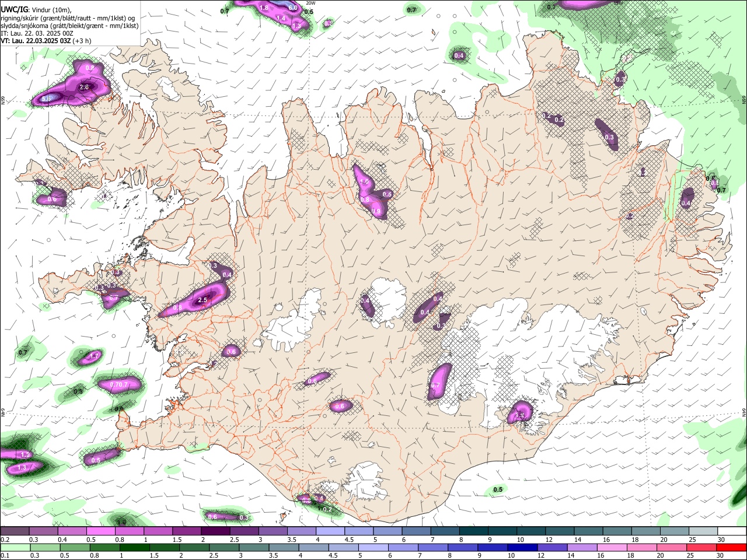Select the 'IT: Lau. 22. 03. 2025 00Z' line
This screenshot has height=560, width=747.
click(37, 33)
